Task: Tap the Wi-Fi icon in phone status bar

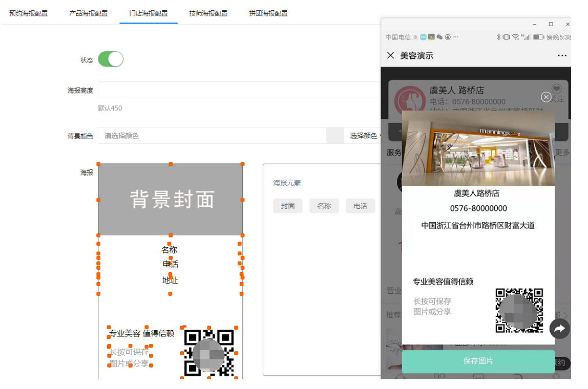Action: (x=516, y=37)
